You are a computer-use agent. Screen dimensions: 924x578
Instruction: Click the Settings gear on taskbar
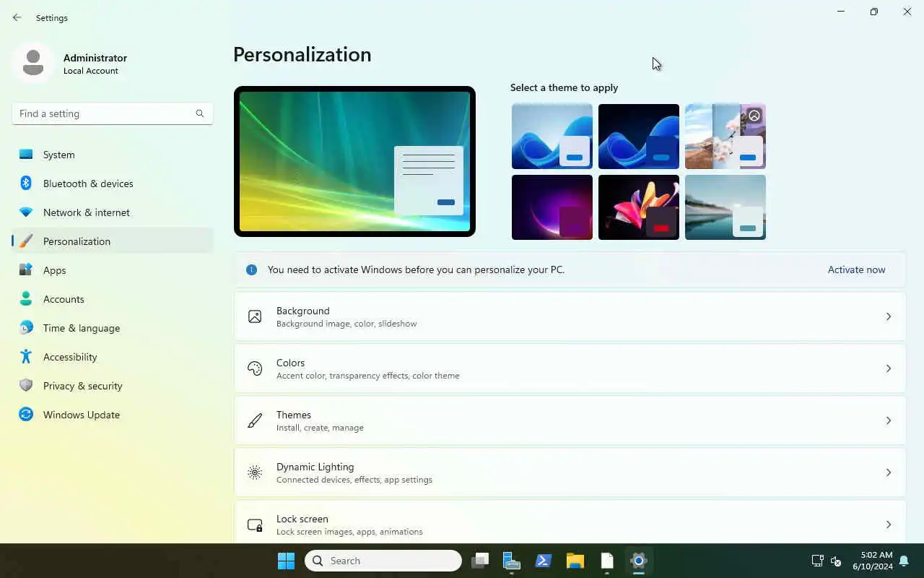[639, 561]
